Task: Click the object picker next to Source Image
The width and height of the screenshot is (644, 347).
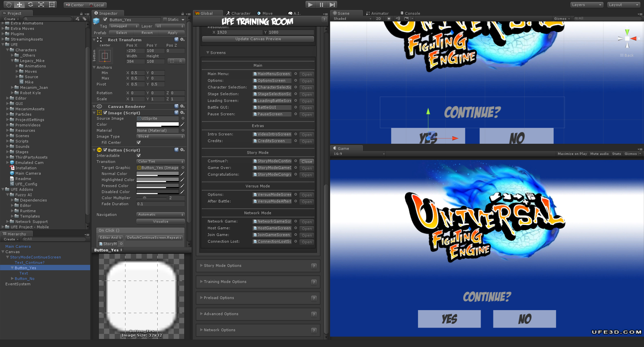Action: coord(183,118)
